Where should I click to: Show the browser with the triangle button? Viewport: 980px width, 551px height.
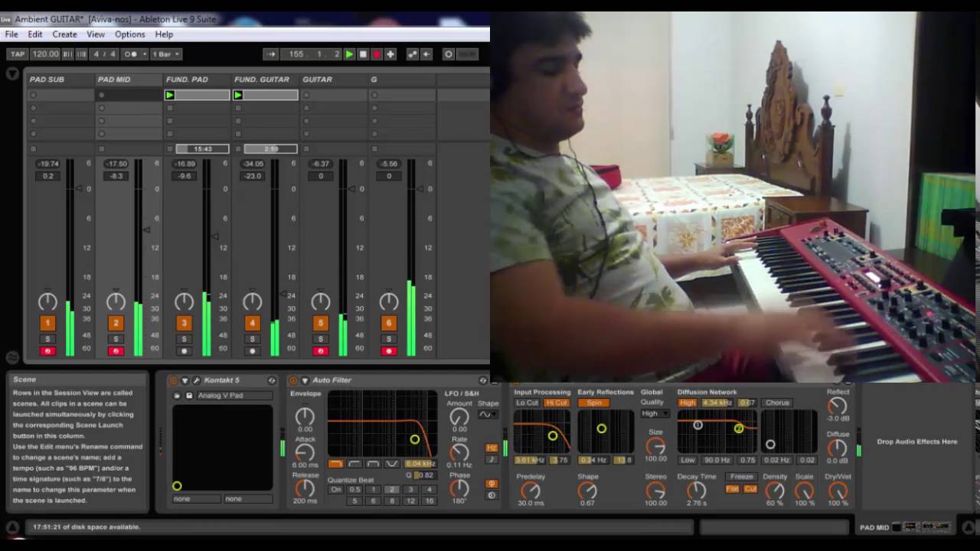click(12, 74)
